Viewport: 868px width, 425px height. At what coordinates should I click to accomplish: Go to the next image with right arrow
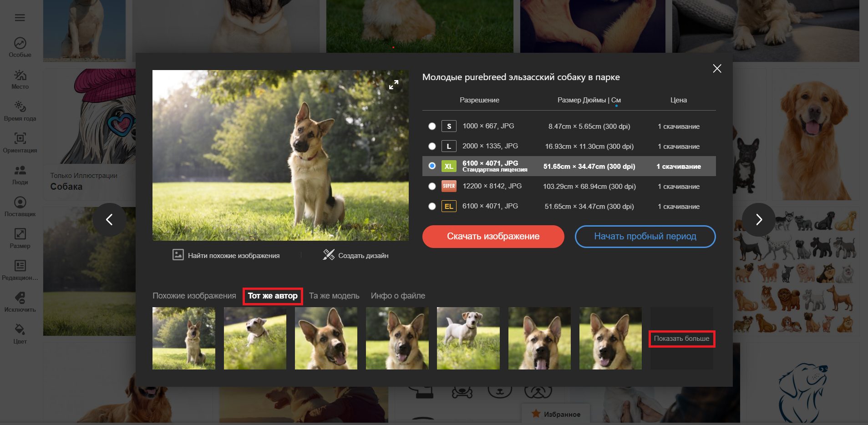coord(759,220)
